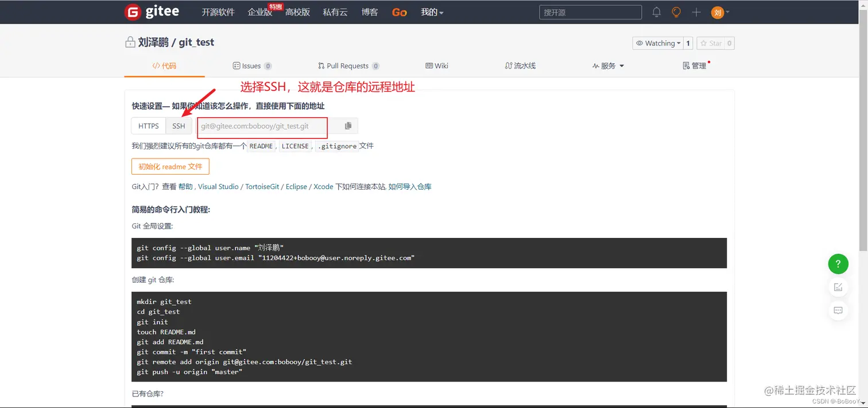Open the chat comment icon on the right edge

838,310
